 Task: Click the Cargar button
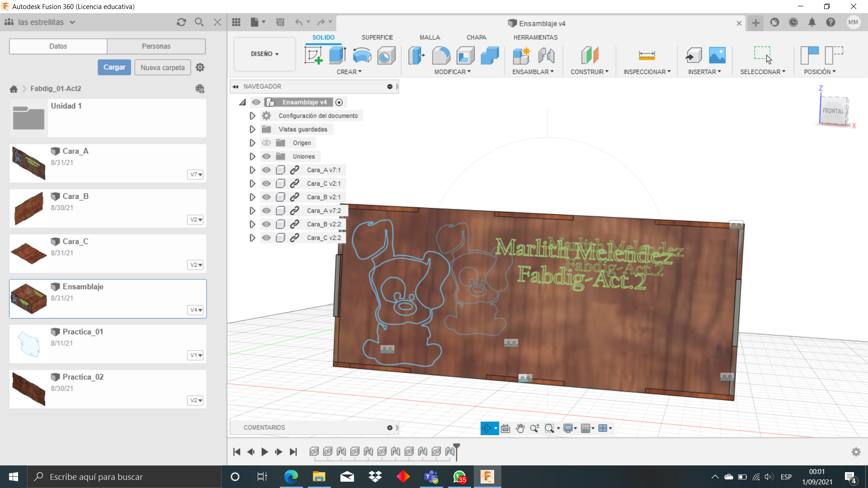click(114, 67)
